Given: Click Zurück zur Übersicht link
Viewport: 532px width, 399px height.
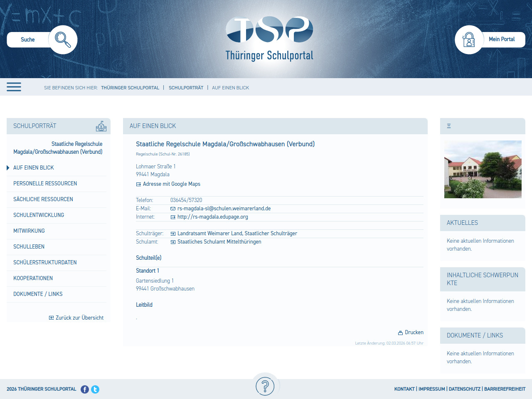Looking at the screenshot, I should click(79, 318).
